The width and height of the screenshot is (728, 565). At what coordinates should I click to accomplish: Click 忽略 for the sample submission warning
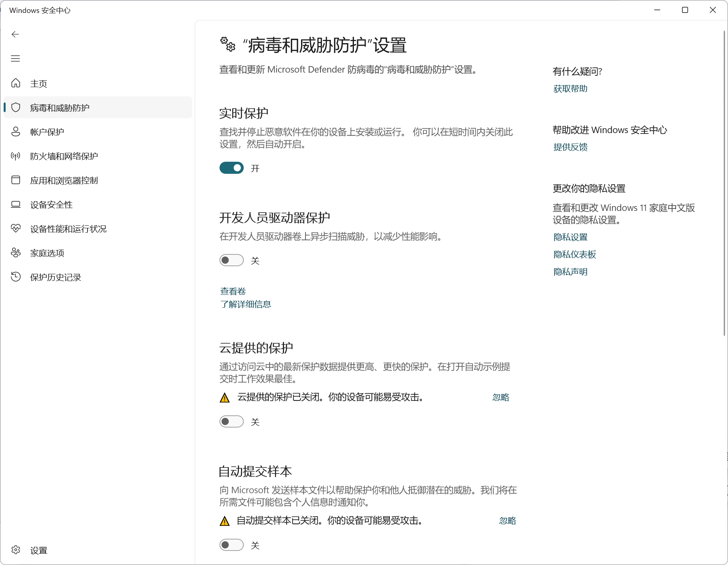[x=508, y=521]
